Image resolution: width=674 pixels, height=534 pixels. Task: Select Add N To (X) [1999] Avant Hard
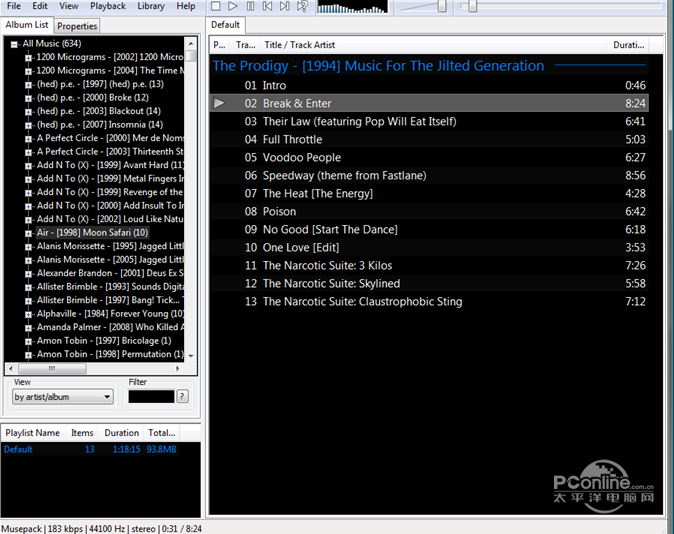pyautogui.click(x=110, y=165)
